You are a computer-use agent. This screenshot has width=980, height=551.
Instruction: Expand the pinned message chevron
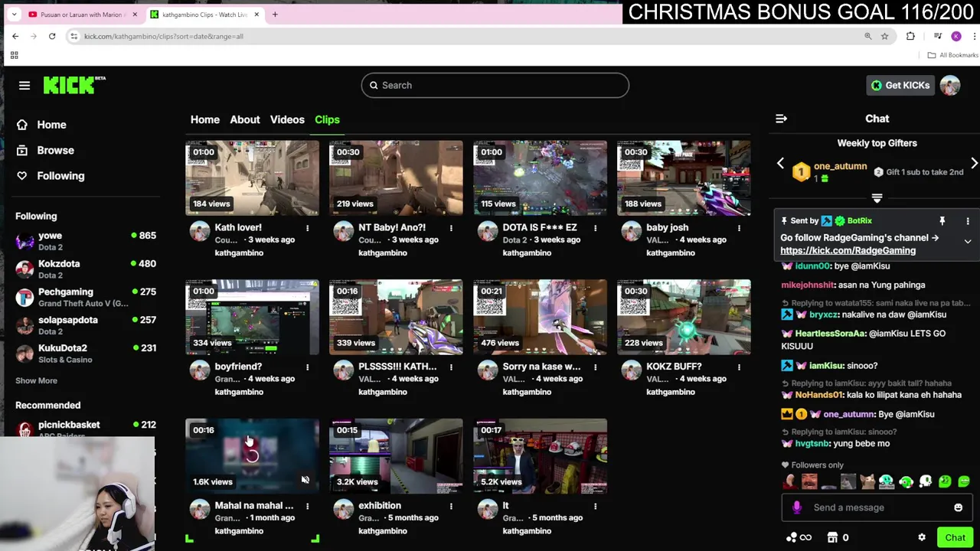[x=968, y=242]
